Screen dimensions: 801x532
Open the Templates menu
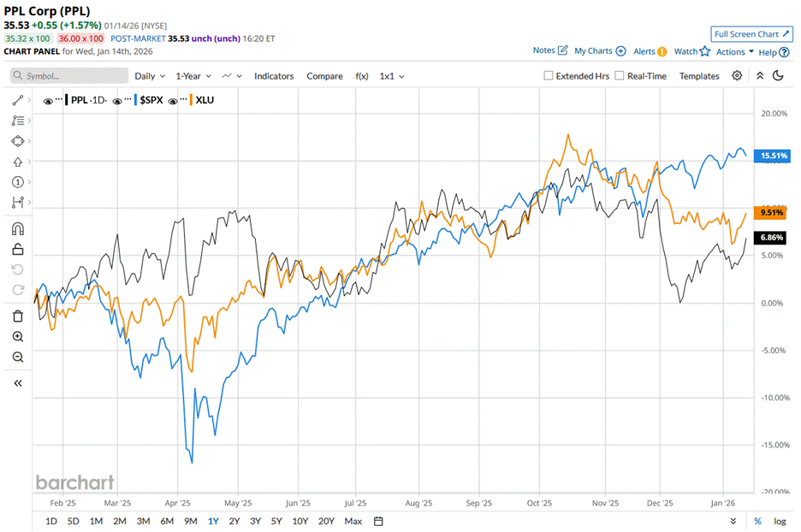pos(699,76)
